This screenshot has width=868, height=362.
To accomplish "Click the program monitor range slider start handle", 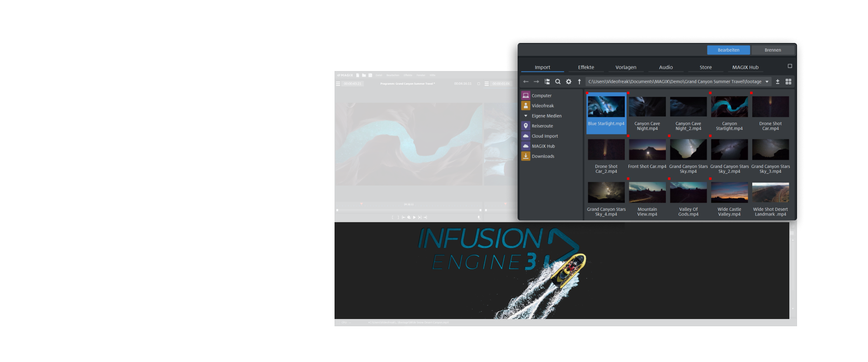I will point(337,210).
